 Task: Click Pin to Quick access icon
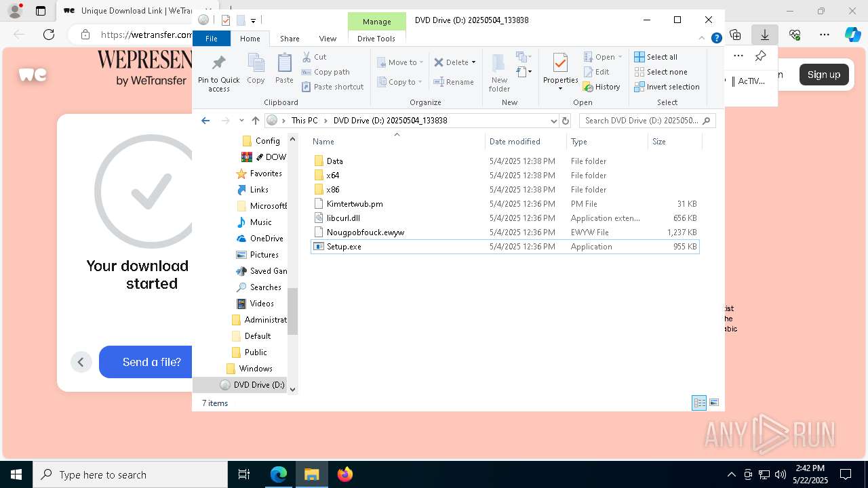click(218, 64)
